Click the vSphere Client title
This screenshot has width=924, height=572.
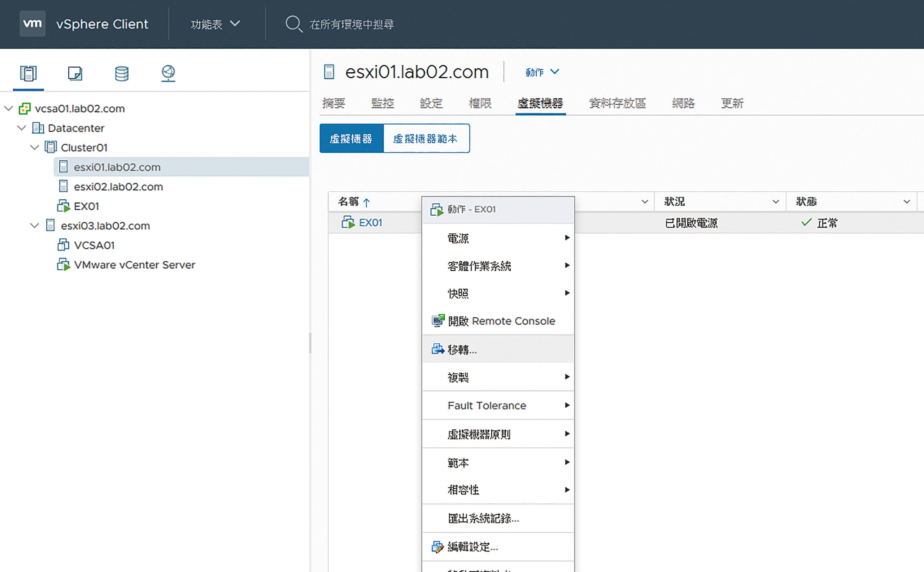pos(102,24)
